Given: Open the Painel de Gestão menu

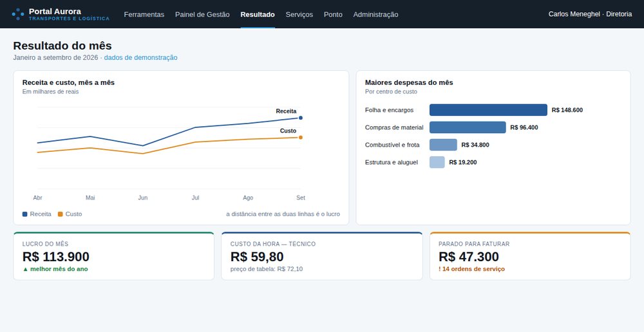Looking at the screenshot, I should [202, 14].
